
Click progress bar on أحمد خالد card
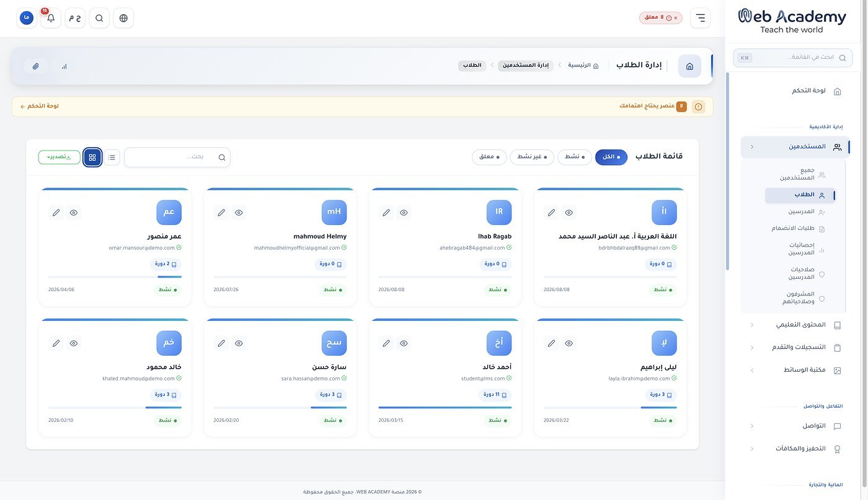(445, 407)
